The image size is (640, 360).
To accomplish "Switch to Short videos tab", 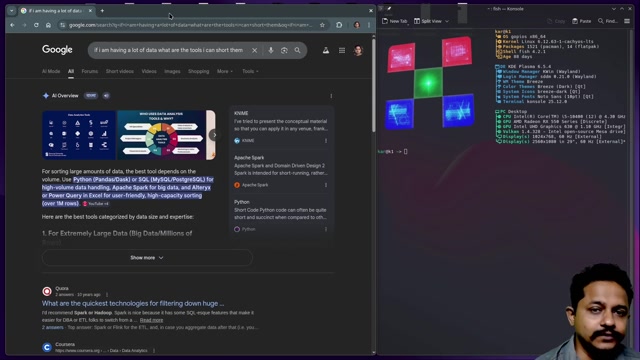I will [x=120, y=71].
